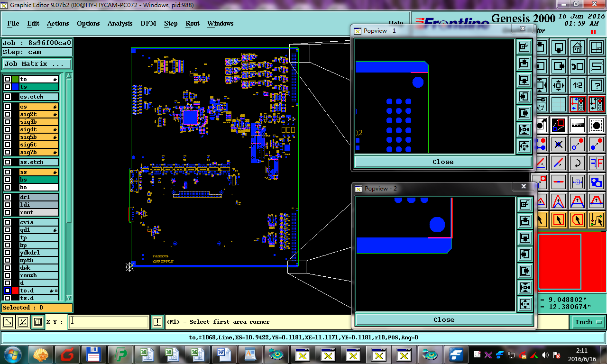This screenshot has height=364, width=607.
Task: Open the DFM menu
Action: pyautogui.click(x=148, y=23)
